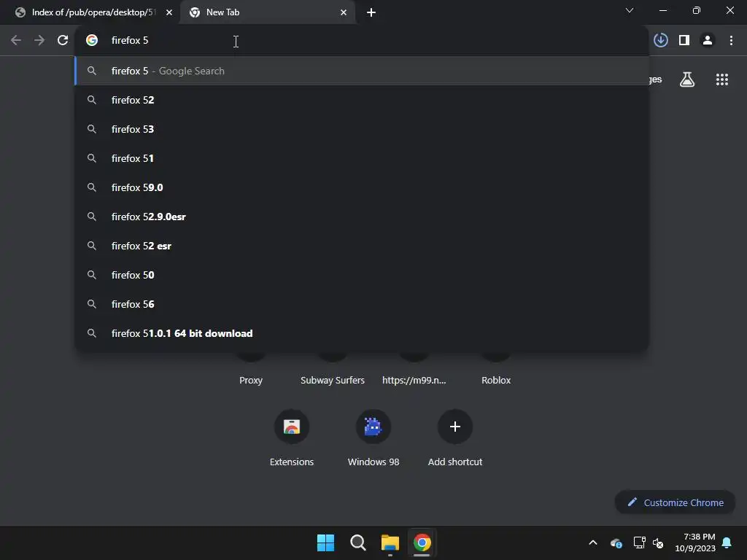
Task: Click the address bar with firefox 5
Action: pyautogui.click(x=362, y=41)
